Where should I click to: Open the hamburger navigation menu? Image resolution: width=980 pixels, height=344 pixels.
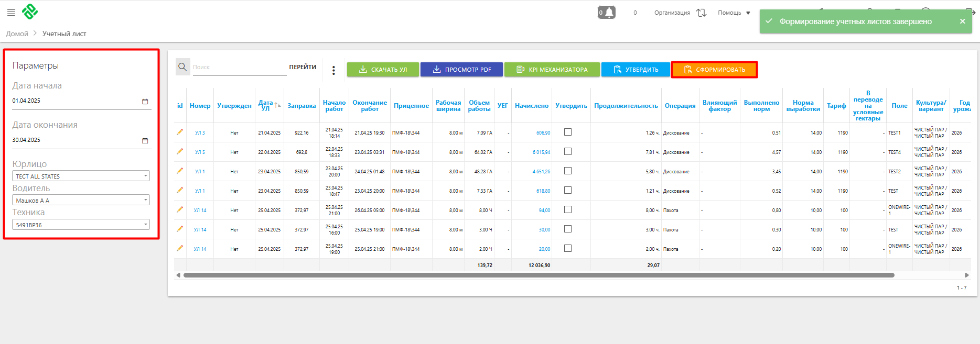click(11, 13)
